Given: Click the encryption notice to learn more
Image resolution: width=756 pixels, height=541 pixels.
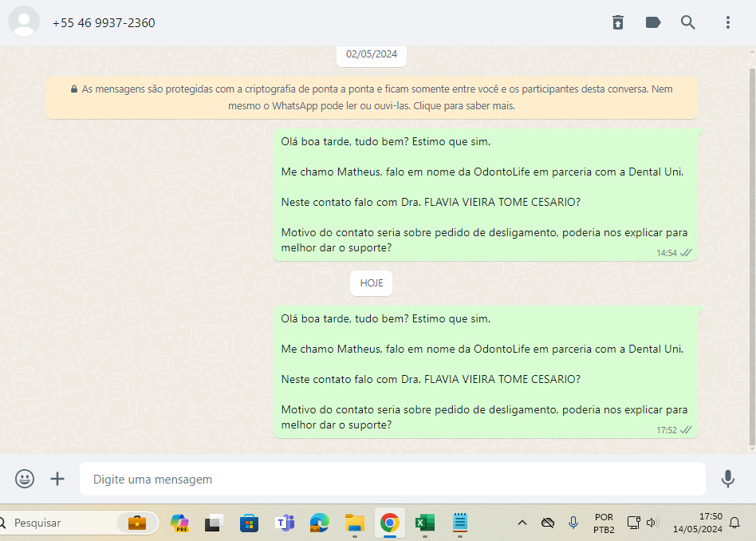Looking at the screenshot, I should 372,97.
